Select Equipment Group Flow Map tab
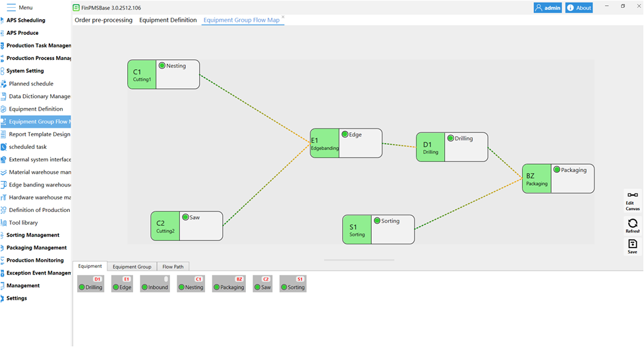 (x=241, y=20)
